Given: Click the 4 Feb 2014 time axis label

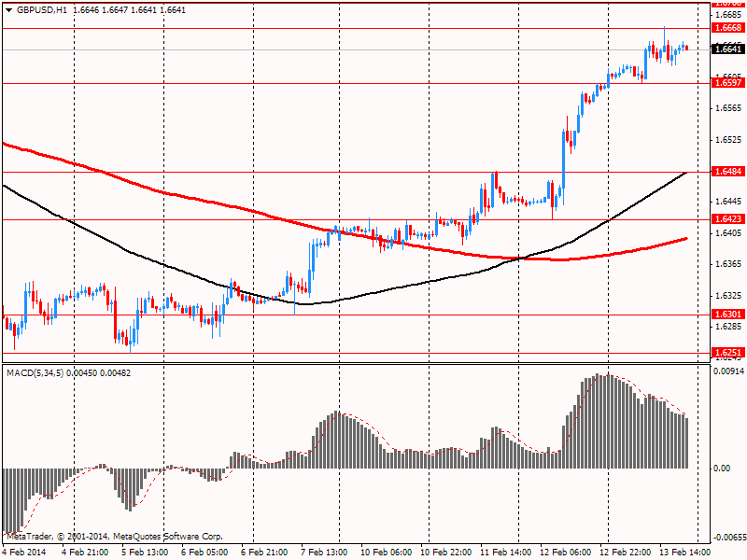Looking at the screenshot, I should 24,552.
